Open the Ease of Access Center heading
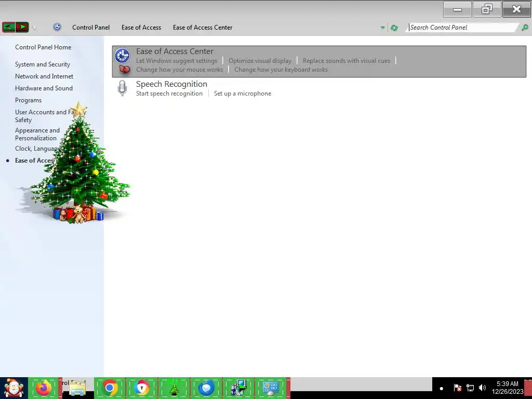This screenshot has height=399, width=532. coord(175,51)
